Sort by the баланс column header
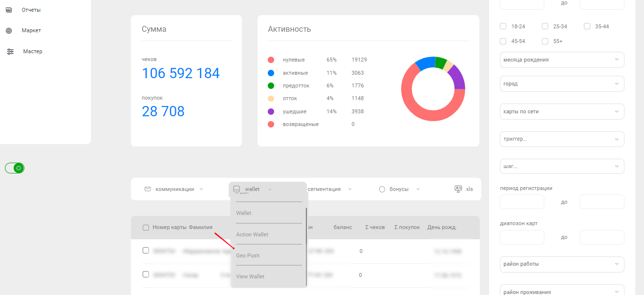 pyautogui.click(x=343, y=228)
